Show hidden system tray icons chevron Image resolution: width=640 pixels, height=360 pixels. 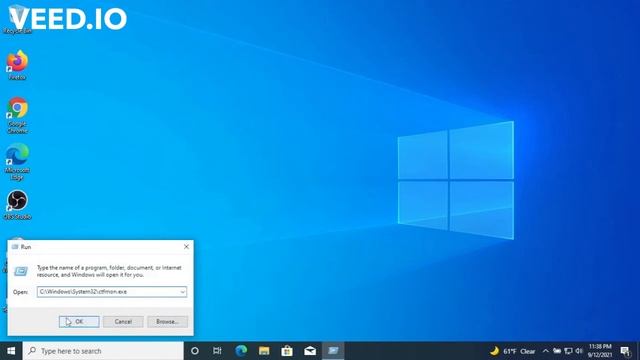(x=545, y=351)
